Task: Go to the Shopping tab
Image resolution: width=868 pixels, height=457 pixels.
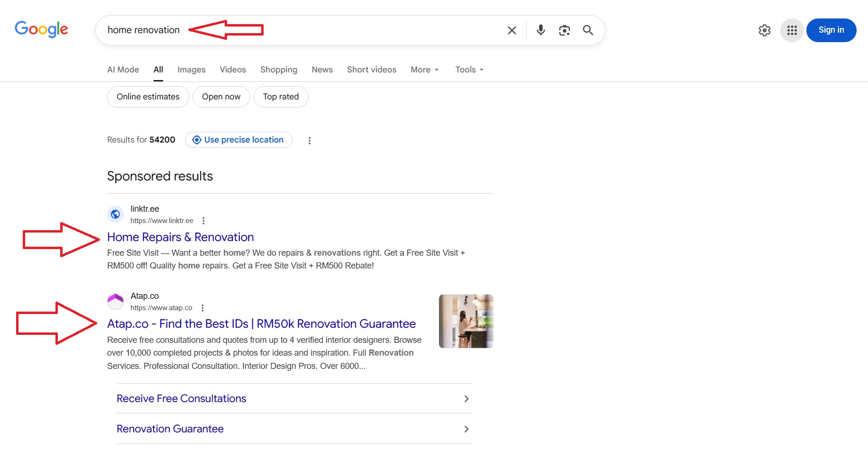Action: [278, 70]
